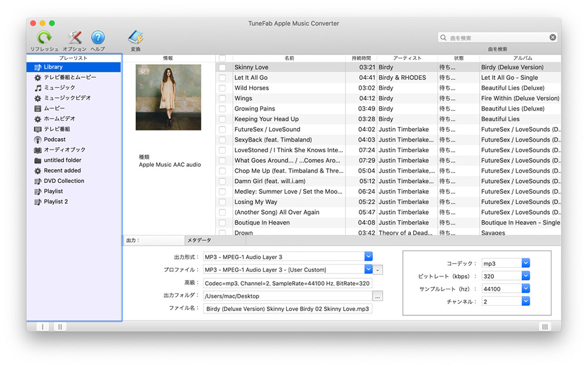Click the gear icon beside テレビ番組とムービー
Viewport: 588px width, 367px height.
click(x=38, y=78)
